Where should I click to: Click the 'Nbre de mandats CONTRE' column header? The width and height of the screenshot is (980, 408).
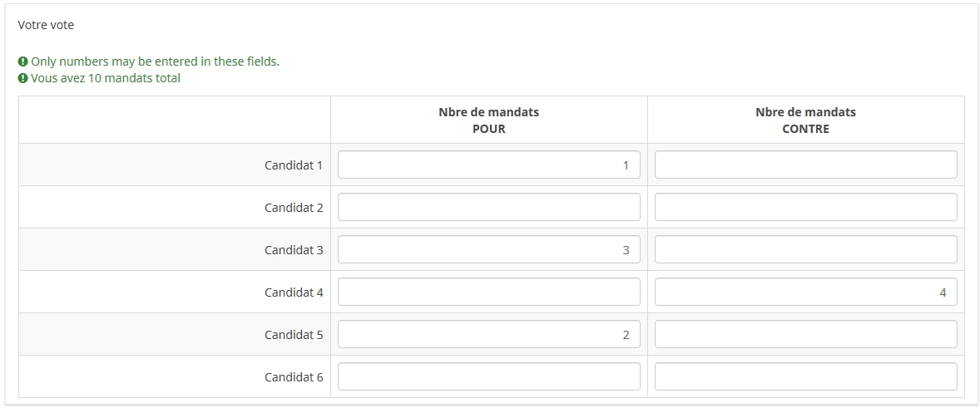pyautogui.click(x=805, y=120)
